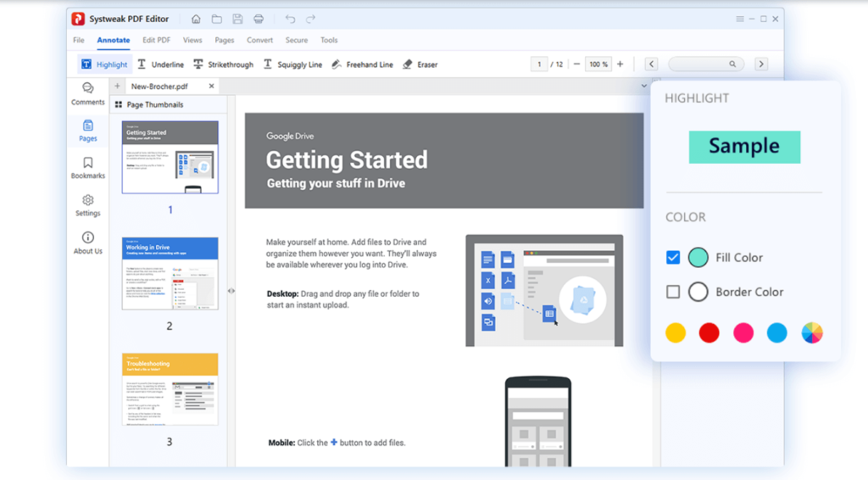
Task: Open the Pages sidebar panel
Action: tap(88, 131)
